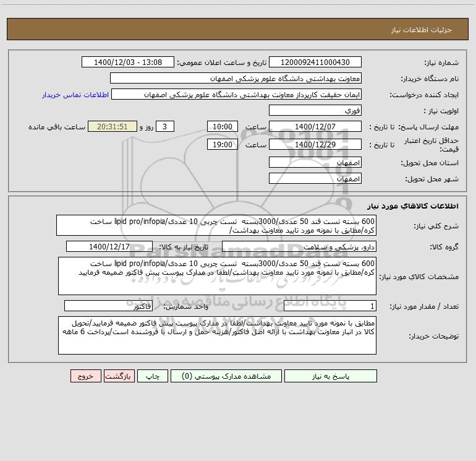Open 'اطلاعات تماس خریدار' link
Image resolution: width=476 pixels, height=461 pixels.
click(x=75, y=95)
